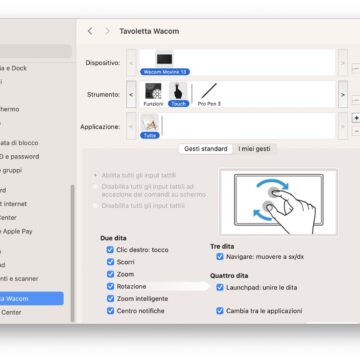Open the sidebar item ending in e Dock
The height and width of the screenshot is (360, 360).
click(x=13, y=68)
